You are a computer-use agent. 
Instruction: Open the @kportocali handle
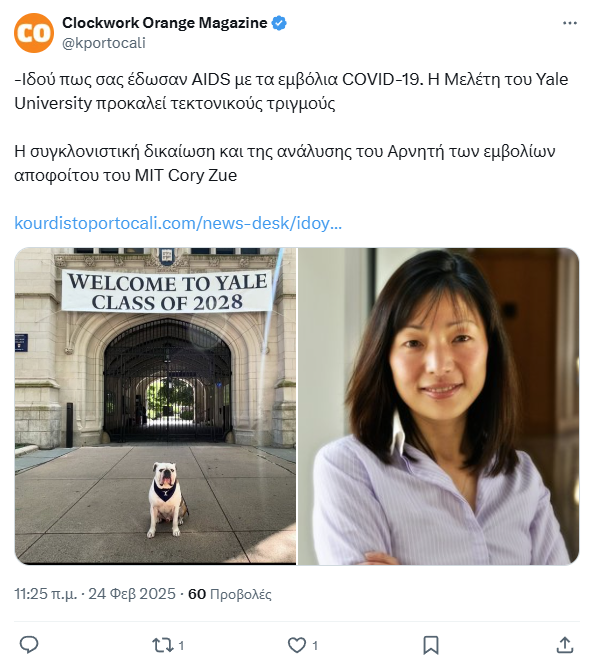pos(104,43)
